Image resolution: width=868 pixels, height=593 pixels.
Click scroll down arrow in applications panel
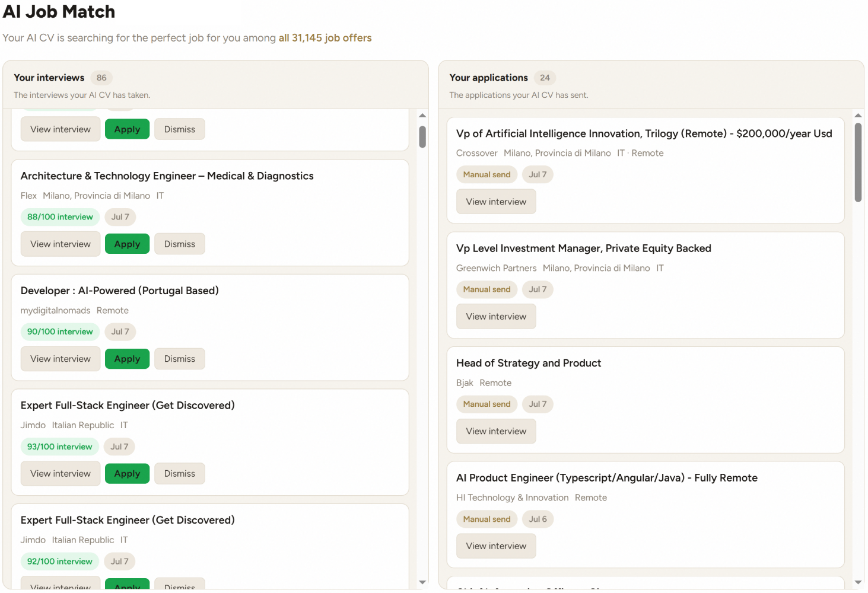tap(858, 582)
